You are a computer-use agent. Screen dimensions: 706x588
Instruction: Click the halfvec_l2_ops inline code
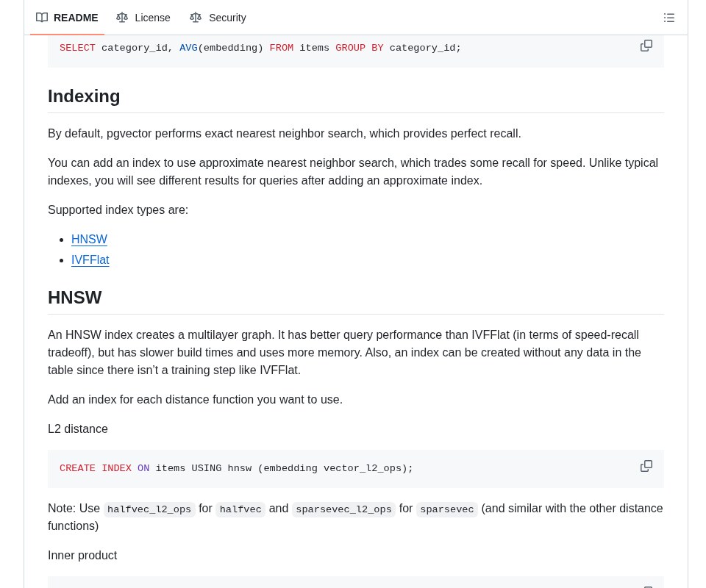(x=149, y=509)
